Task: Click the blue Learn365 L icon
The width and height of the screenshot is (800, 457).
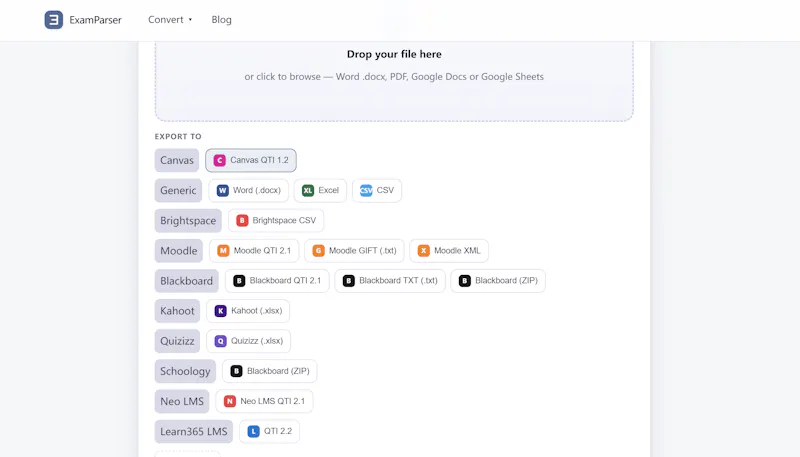Action: coord(253,431)
